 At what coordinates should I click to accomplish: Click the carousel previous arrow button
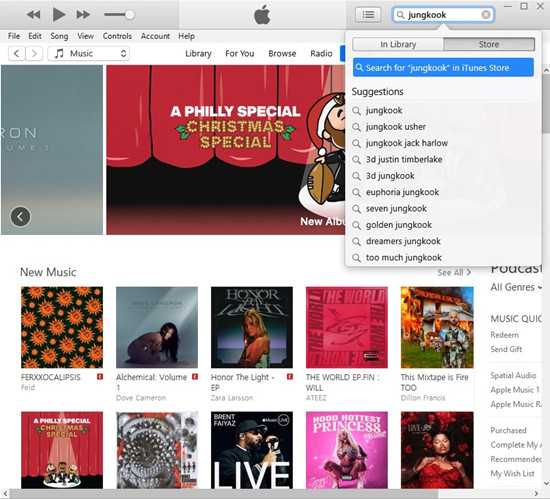20,216
